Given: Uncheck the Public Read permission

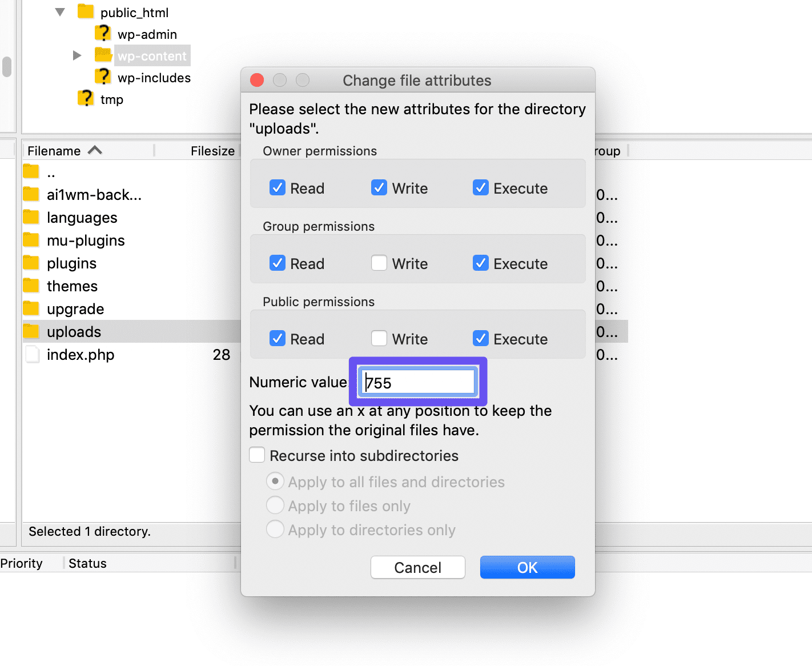Looking at the screenshot, I should click(x=277, y=338).
